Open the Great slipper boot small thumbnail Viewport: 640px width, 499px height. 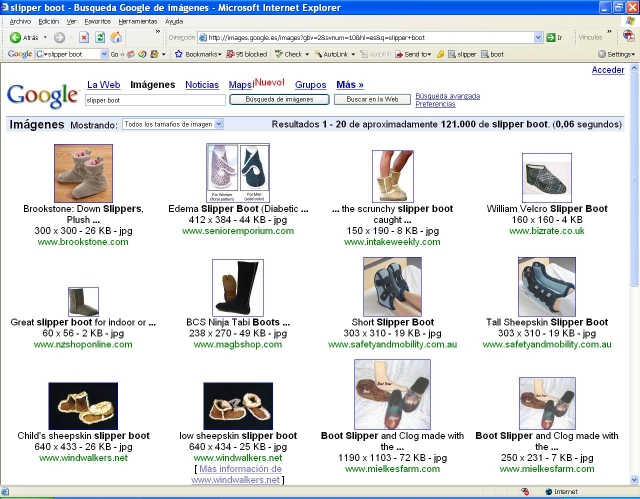coord(83,302)
